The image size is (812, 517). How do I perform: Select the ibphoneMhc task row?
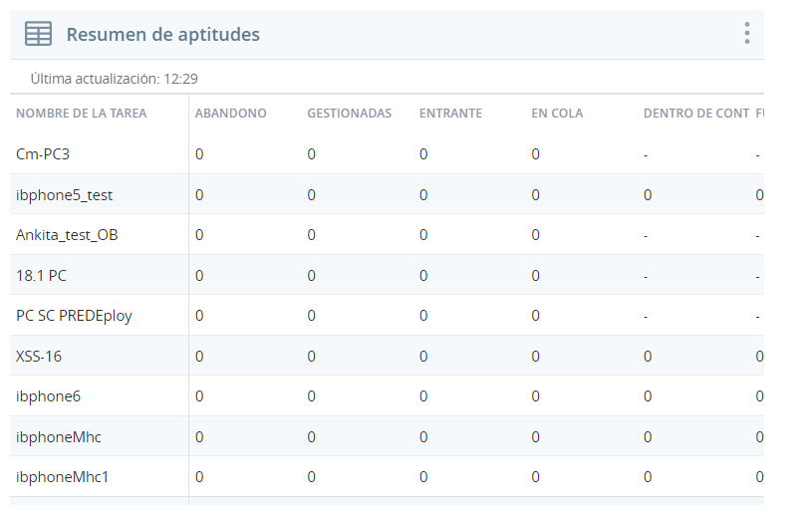387,436
